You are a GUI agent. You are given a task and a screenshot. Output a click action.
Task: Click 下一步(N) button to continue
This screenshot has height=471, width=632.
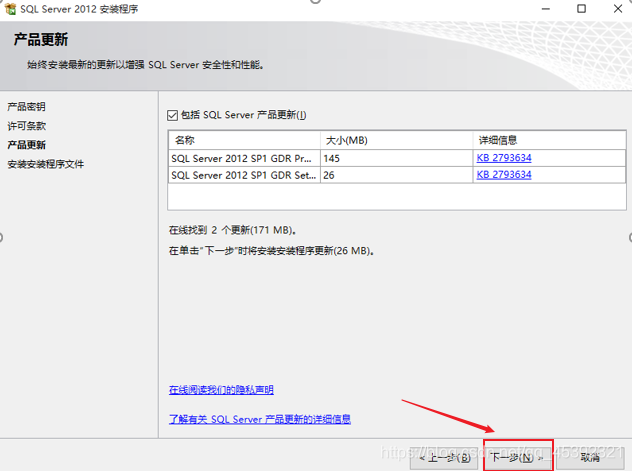click(x=517, y=457)
